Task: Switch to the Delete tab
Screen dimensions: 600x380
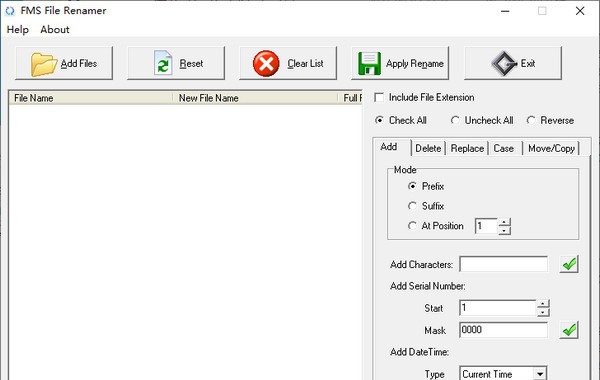Action: click(428, 148)
